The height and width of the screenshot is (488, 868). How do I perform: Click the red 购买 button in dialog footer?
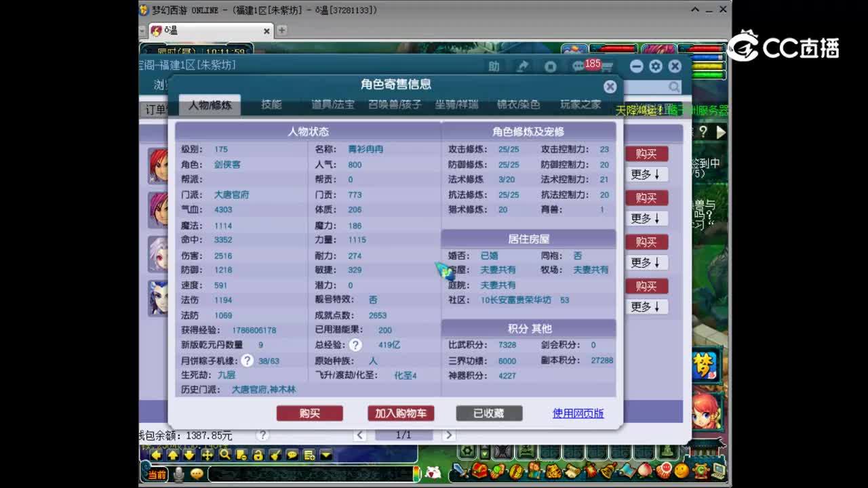(x=310, y=413)
